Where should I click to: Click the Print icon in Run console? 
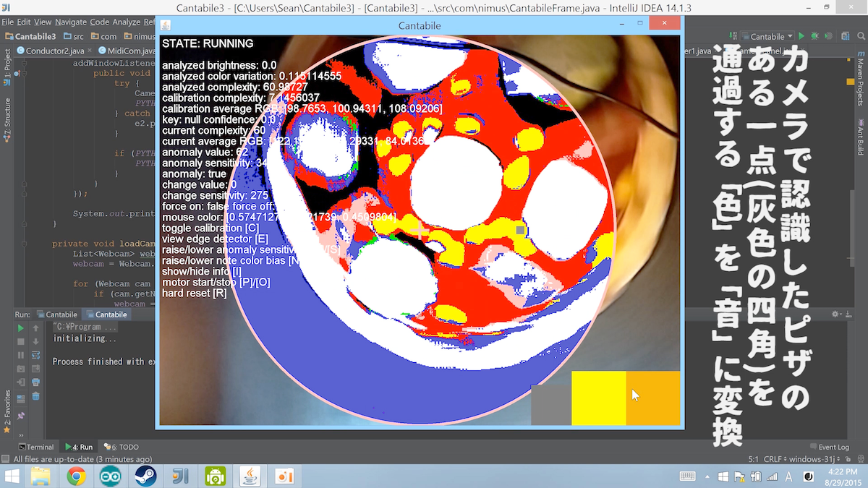point(35,382)
